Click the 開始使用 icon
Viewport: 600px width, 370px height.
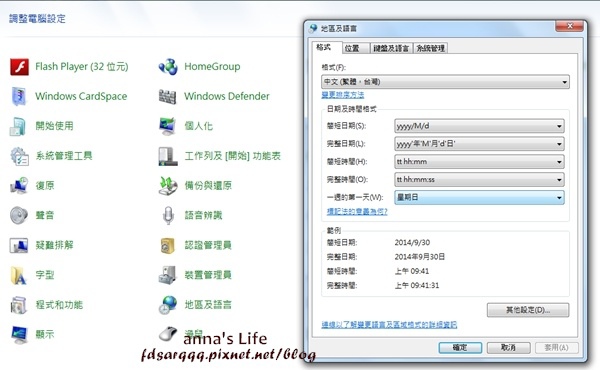click(18, 126)
